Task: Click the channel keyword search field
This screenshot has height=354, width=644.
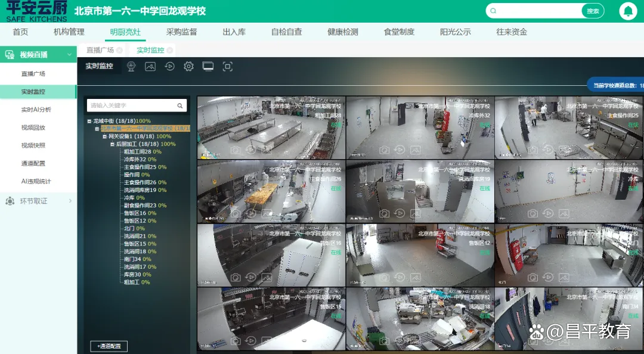Action: (x=131, y=105)
